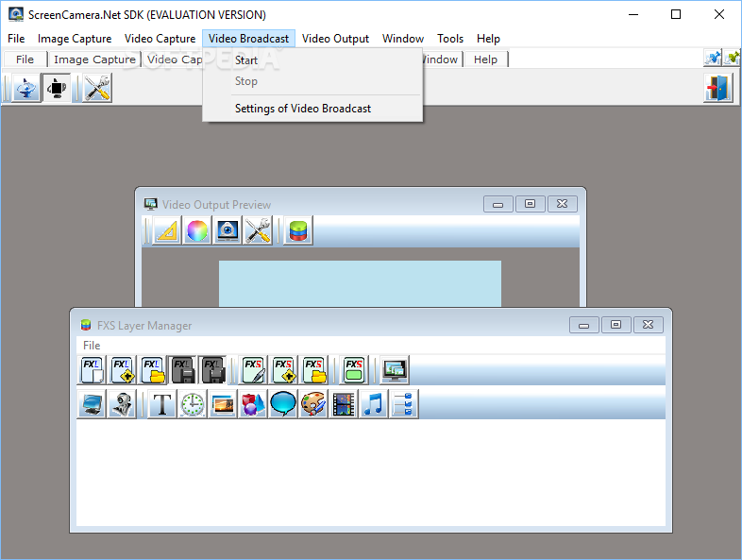The image size is (742, 560).
Task: Choose Stop in the Video Broadcast menu
Action: pyautogui.click(x=312, y=81)
